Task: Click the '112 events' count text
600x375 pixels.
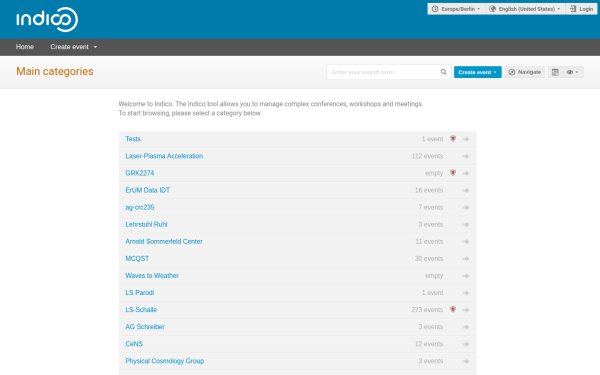Action: [427, 156]
